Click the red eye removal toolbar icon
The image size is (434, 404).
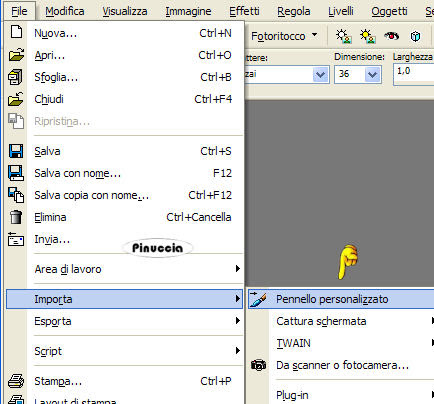click(391, 36)
